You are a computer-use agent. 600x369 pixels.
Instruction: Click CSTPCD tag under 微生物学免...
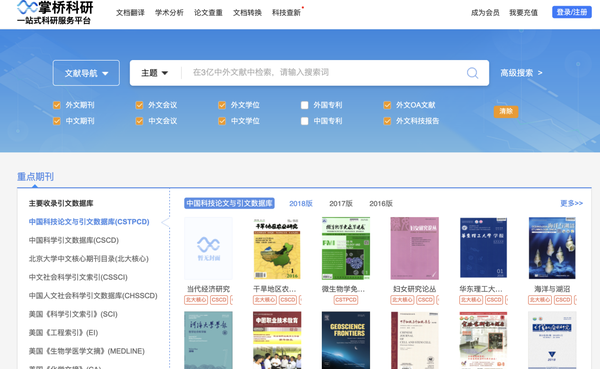click(x=346, y=300)
